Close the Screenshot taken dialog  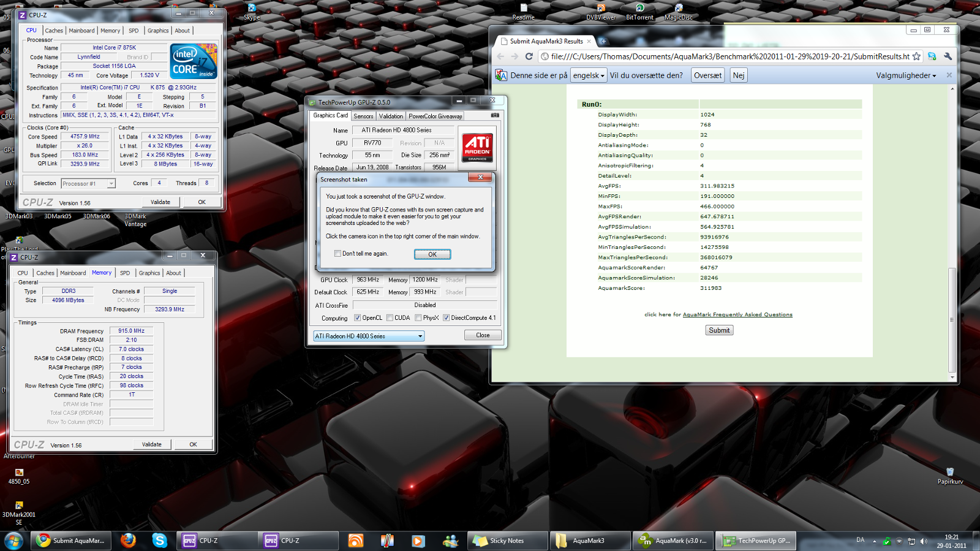480,177
